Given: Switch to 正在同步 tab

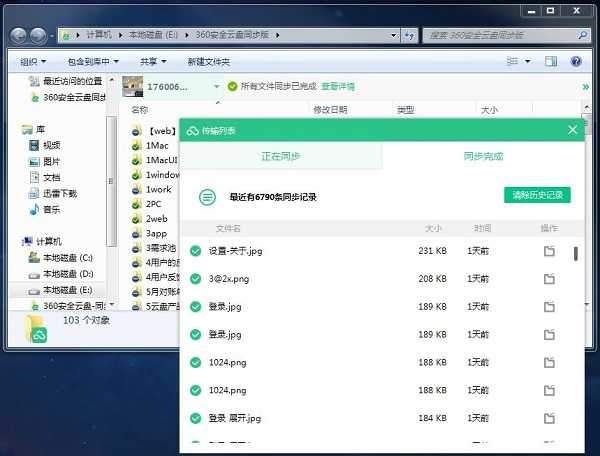Looking at the screenshot, I should pyautogui.click(x=281, y=156).
